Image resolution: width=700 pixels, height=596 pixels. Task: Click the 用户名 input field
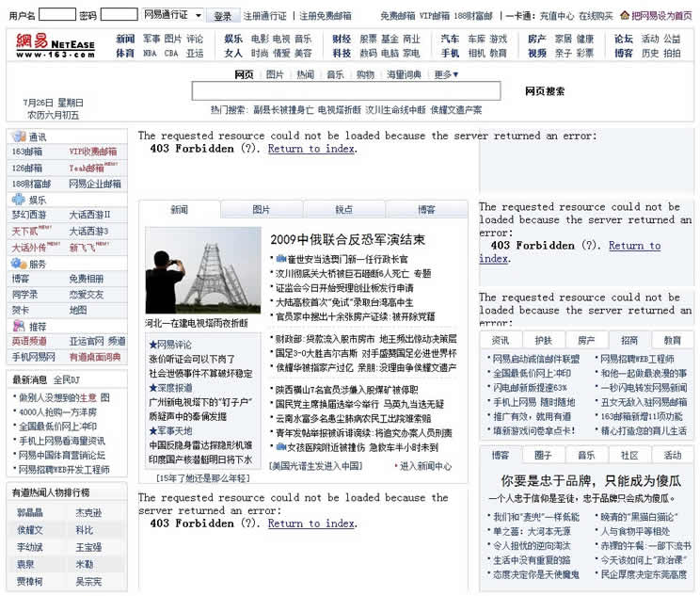click(x=57, y=15)
